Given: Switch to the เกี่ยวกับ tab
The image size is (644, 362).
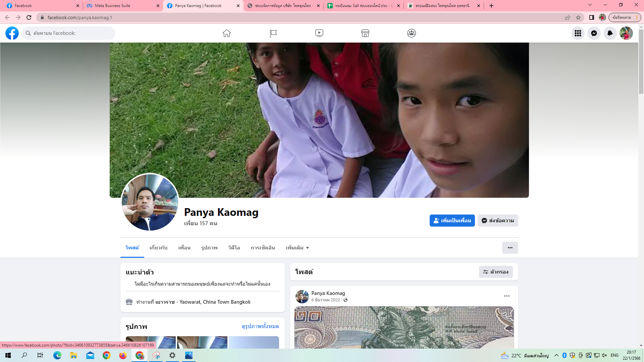Looking at the screenshot, I should point(158,248).
